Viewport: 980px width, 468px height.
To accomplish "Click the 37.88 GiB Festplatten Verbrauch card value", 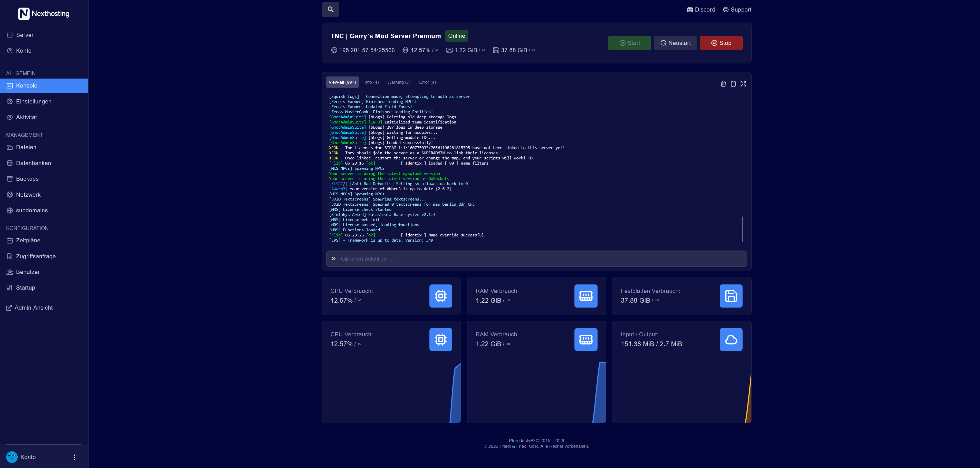I will 635,301.
